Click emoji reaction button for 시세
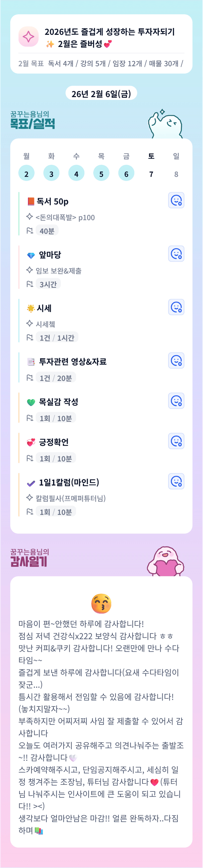This screenshot has width=203, height=868. [176, 307]
